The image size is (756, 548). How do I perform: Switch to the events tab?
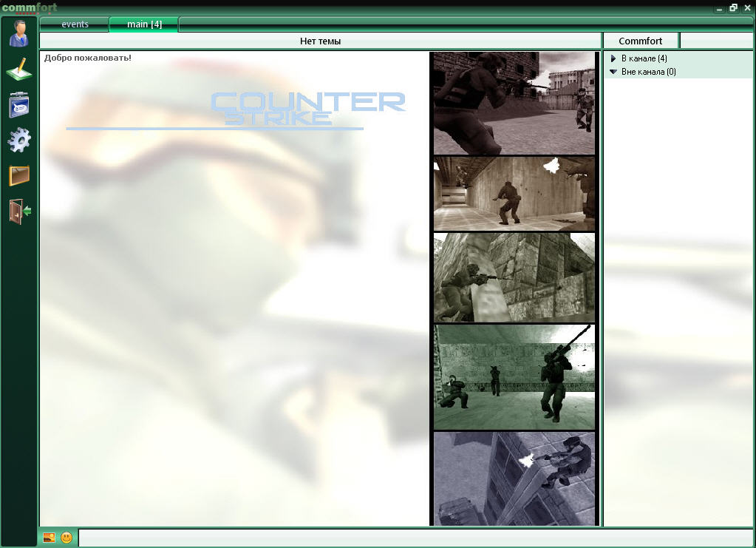point(75,24)
